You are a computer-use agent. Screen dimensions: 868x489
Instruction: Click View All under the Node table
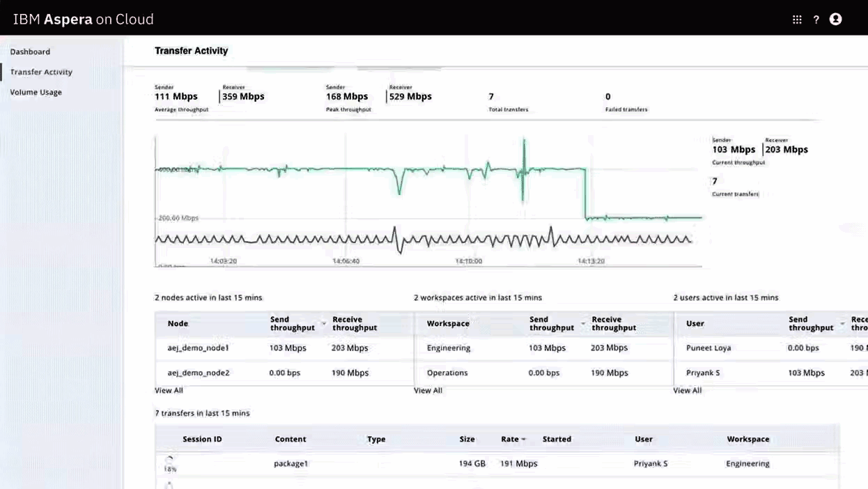169,391
